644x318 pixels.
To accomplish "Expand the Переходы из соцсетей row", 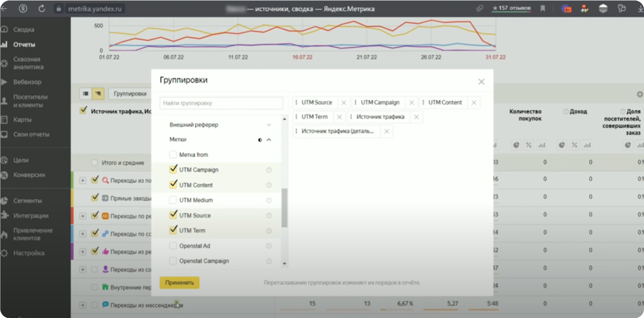I will [83, 269].
